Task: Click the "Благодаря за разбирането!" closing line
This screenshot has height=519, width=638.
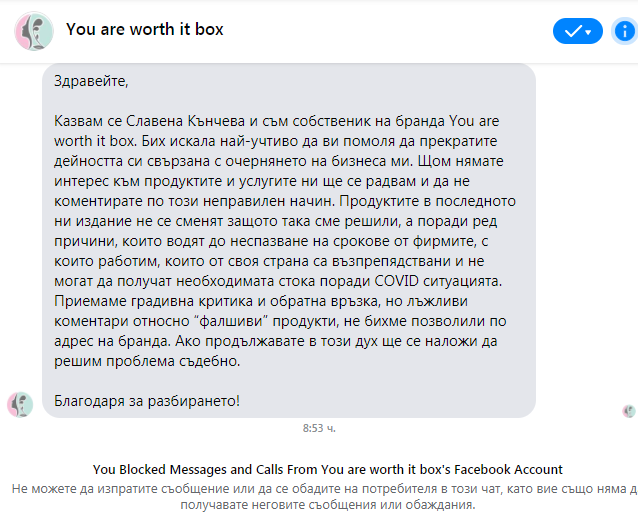Action: 148,401
